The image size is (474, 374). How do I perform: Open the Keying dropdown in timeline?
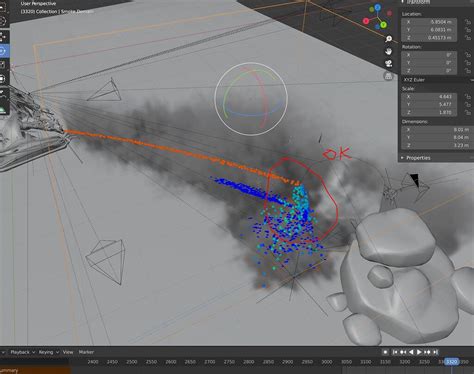[x=48, y=352]
